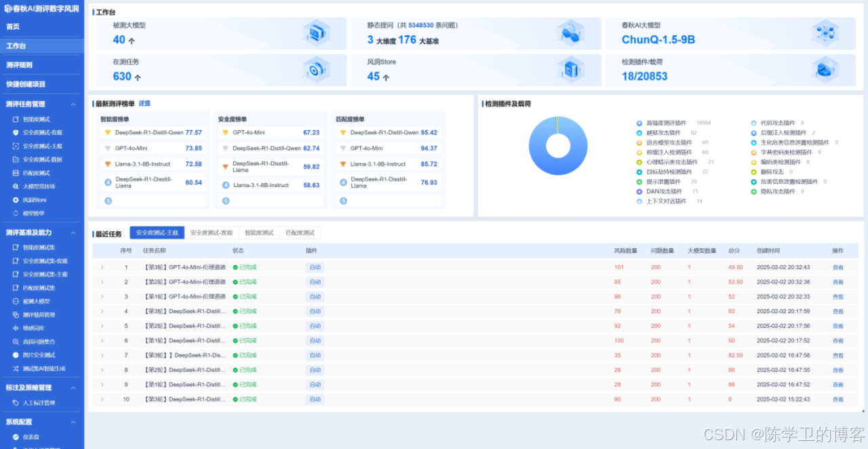
Task: Toggle 高强度测评插件 legend marker
Action: point(639,123)
